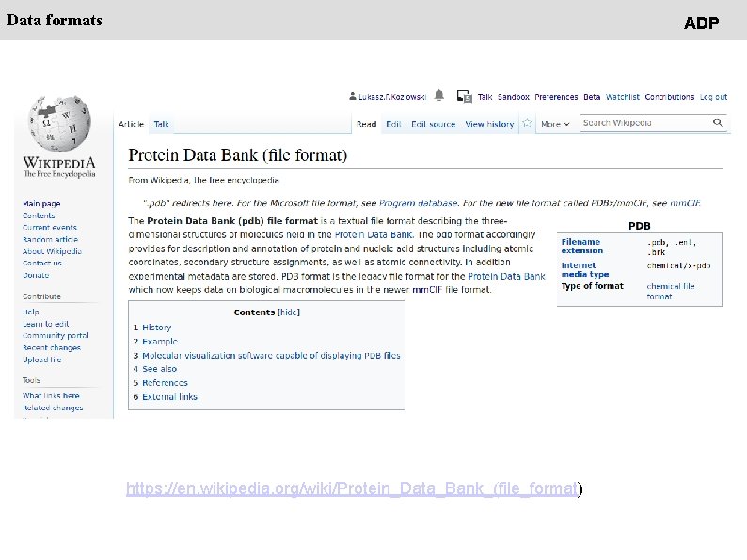
Task: Open the en.wikipedia.org URL below screenshot
Action: coord(352,488)
